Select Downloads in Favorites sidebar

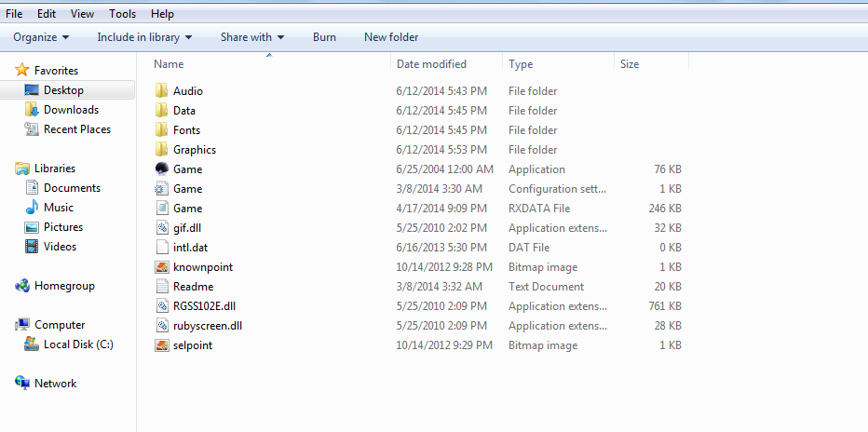click(71, 110)
